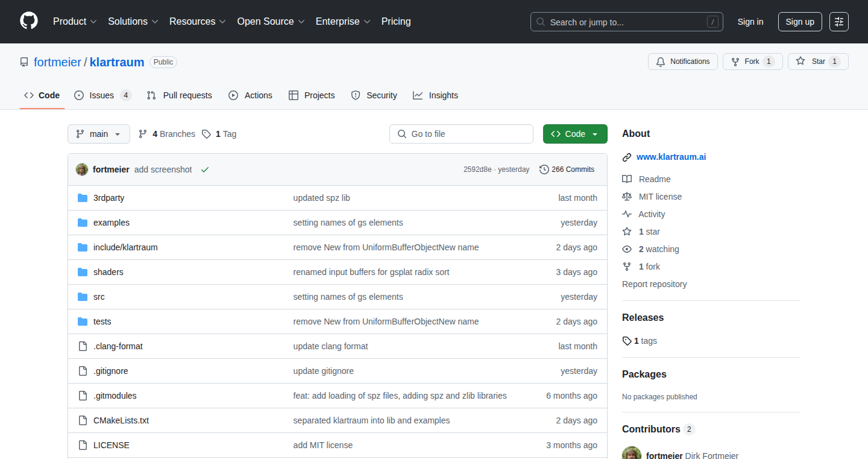Open the .gitmodules file
This screenshot has height=459, width=868.
[115, 396]
